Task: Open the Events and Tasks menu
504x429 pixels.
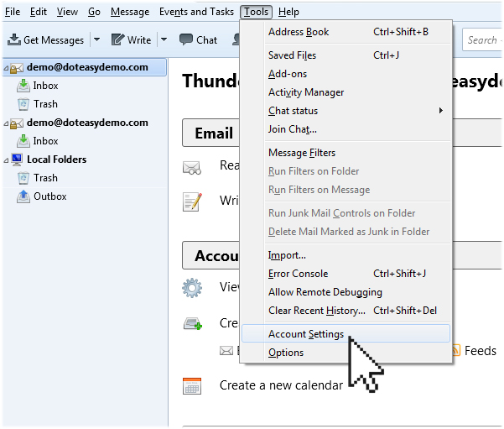Action: 196,12
